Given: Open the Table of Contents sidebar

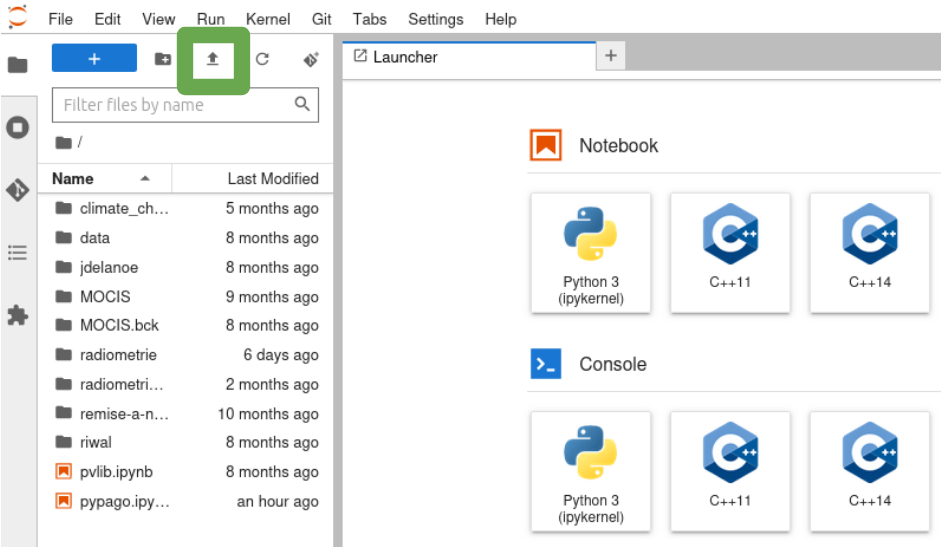Looking at the screenshot, I should coord(17,252).
